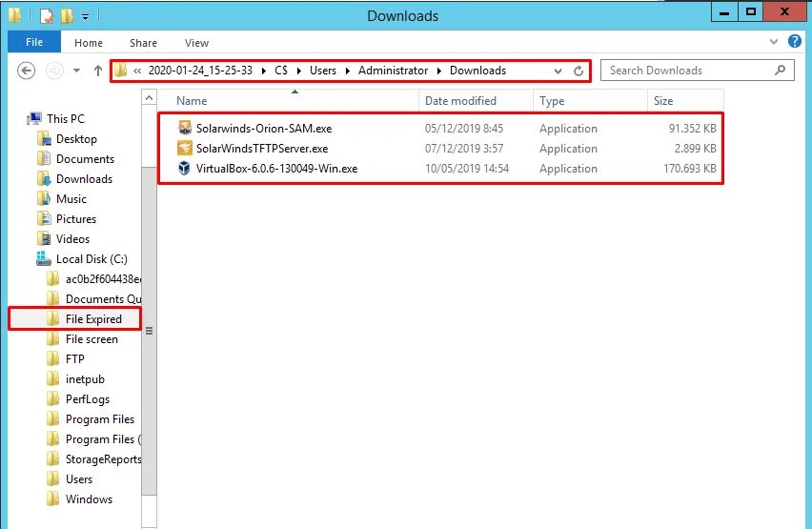Click the New Folder quick access icon
The image size is (812, 529).
(x=67, y=16)
